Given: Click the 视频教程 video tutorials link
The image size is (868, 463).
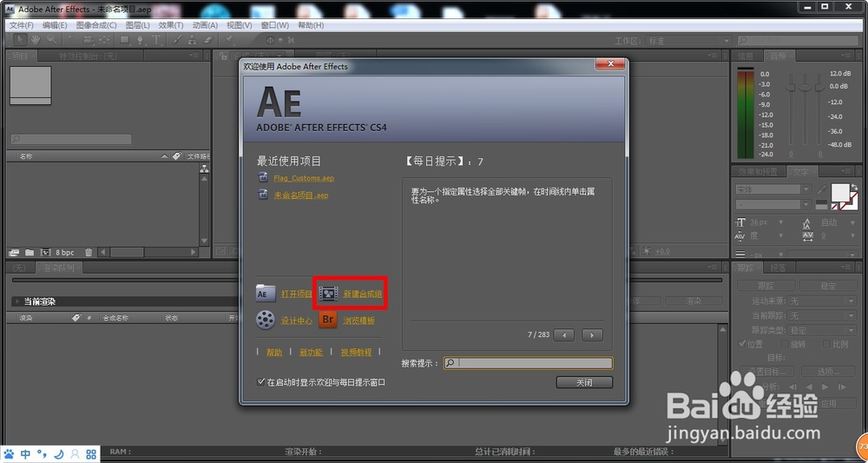Looking at the screenshot, I should 356,352.
